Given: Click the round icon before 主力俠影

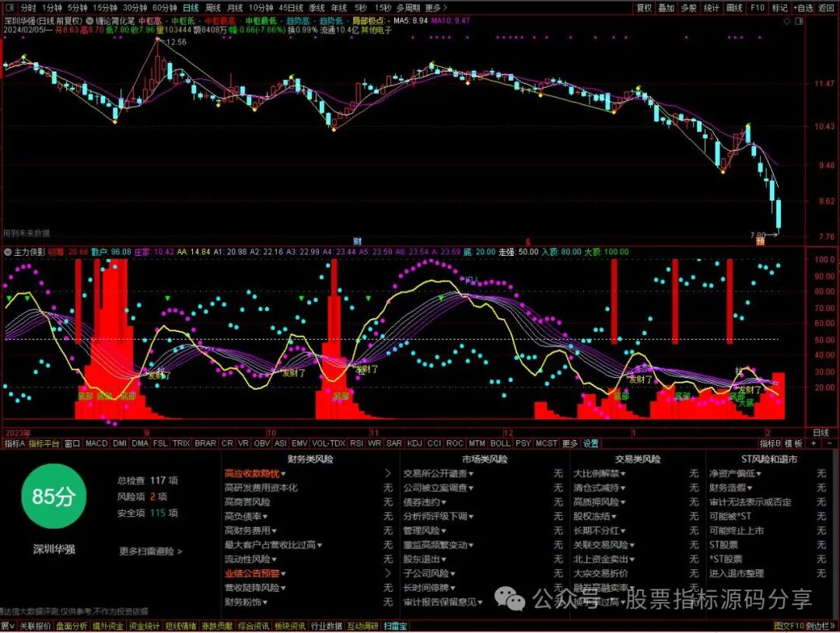Looking at the screenshot, I should 8,252.
